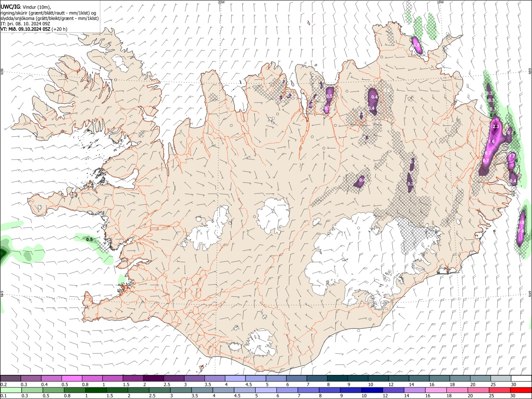The width and height of the screenshot is (532, 399).
Task: Click the 0.5 value on the western green rain patch
Action: 89,239
